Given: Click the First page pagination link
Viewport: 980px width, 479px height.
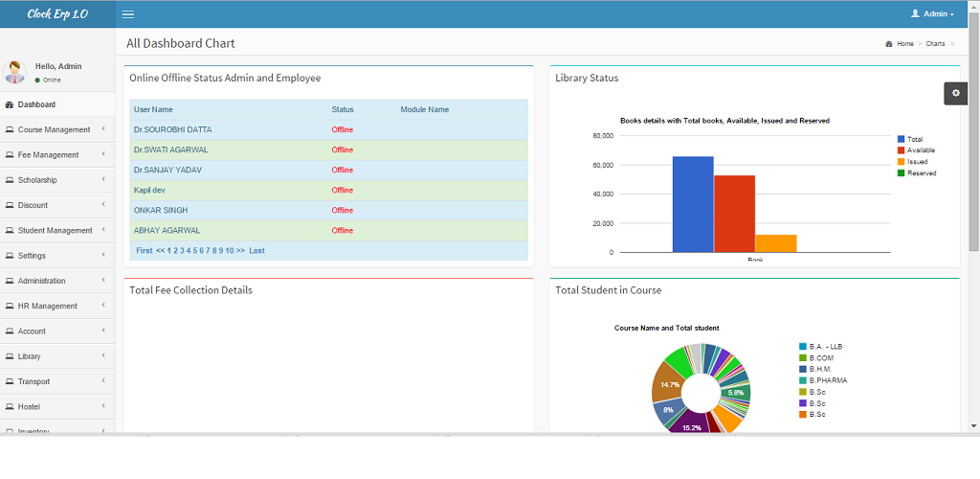Looking at the screenshot, I should (144, 251).
